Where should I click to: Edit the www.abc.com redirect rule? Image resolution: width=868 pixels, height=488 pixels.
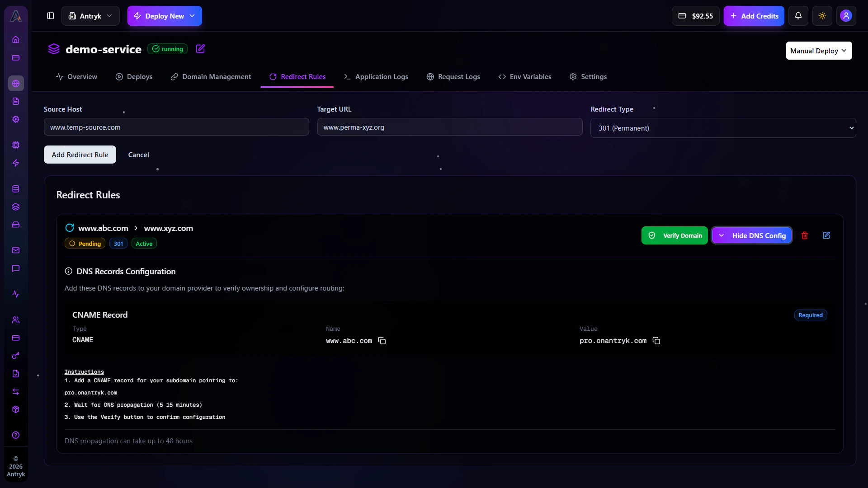826,235
